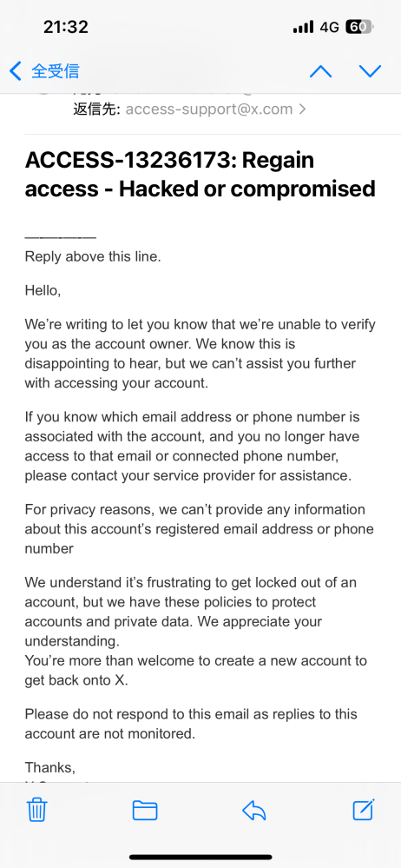Open the move-to-folder icon

pyautogui.click(x=145, y=811)
